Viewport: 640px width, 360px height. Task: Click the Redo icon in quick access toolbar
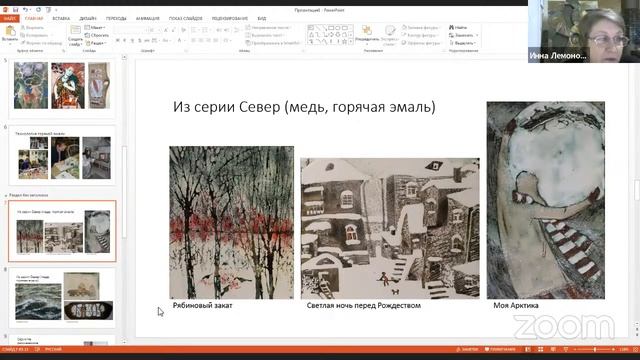(x=38, y=10)
